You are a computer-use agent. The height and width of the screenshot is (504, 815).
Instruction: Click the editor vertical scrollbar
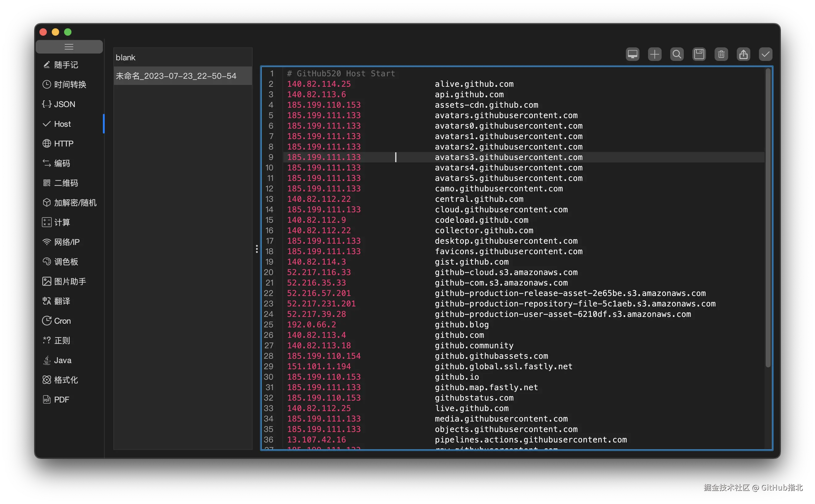pos(768,217)
